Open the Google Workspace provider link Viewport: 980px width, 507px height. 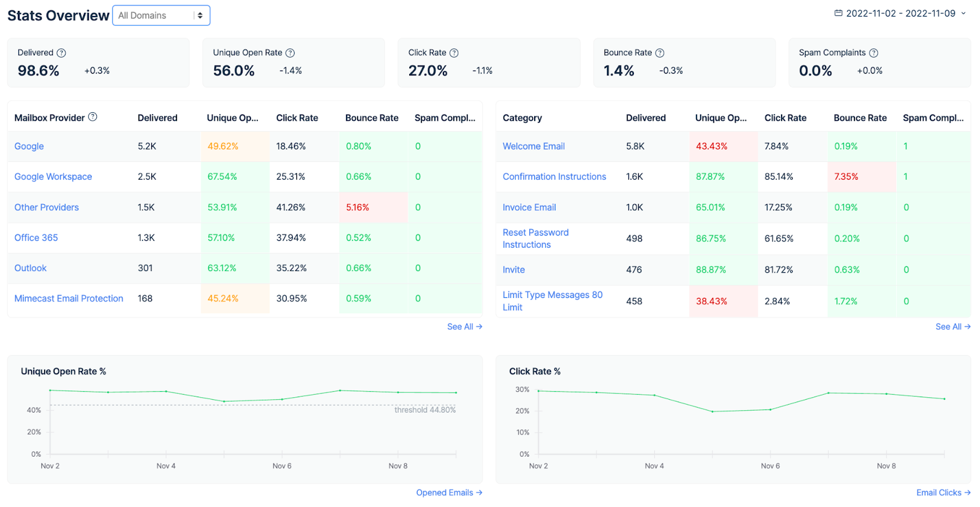pos(53,177)
